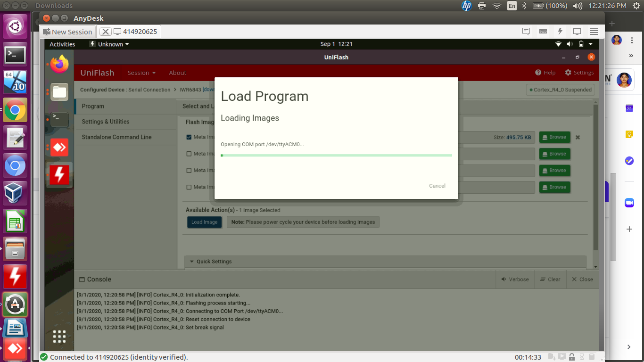Open the AnyDesk chat icon in session toolbar
The width and height of the screenshot is (644, 362).
click(526, 32)
